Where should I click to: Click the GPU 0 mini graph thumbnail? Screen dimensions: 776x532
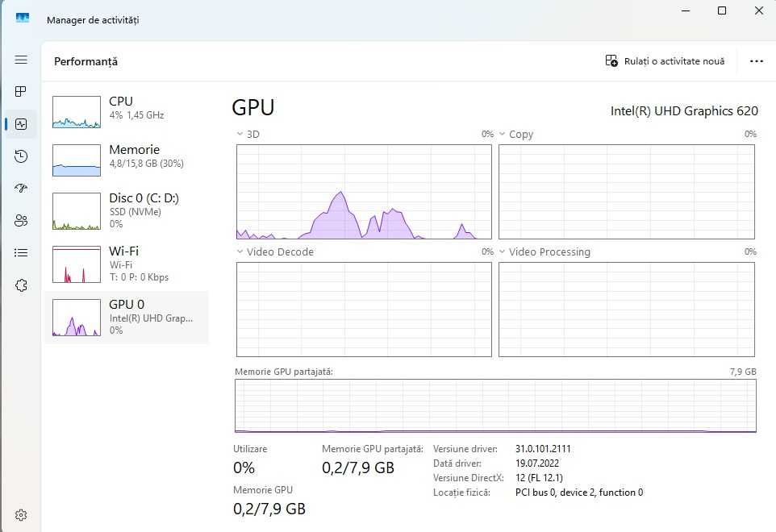click(77, 318)
